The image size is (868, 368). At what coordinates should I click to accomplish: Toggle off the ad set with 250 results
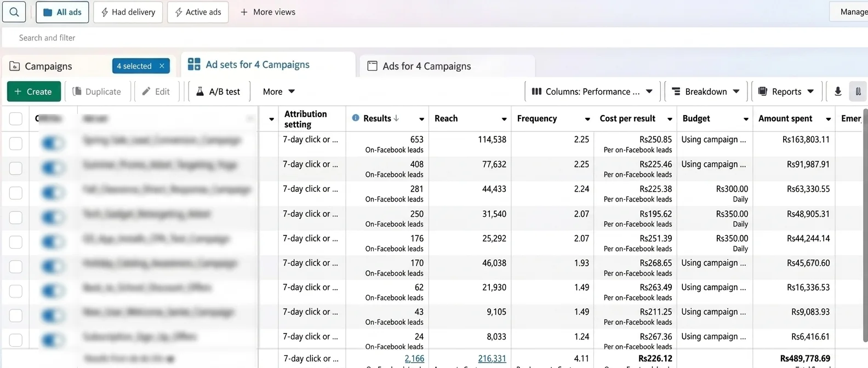click(x=52, y=217)
